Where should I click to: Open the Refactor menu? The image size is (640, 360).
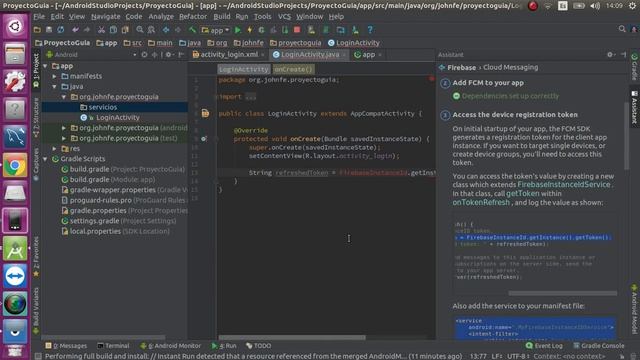point(193,17)
